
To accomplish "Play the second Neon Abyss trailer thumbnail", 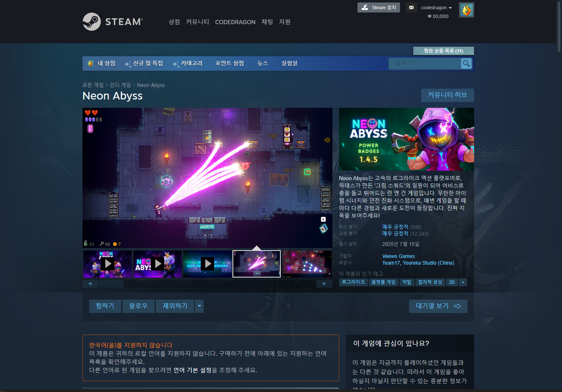I will click(157, 264).
